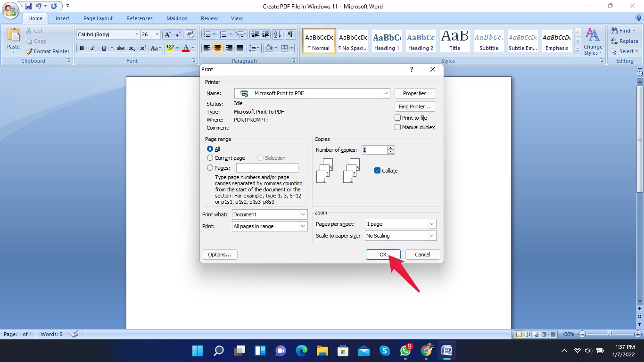The image size is (644, 362).
Task: Click the Grow Font icon
Action: (x=167, y=34)
